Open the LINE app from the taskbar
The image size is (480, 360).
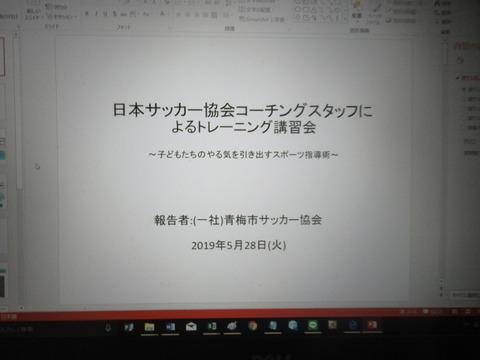point(312,325)
